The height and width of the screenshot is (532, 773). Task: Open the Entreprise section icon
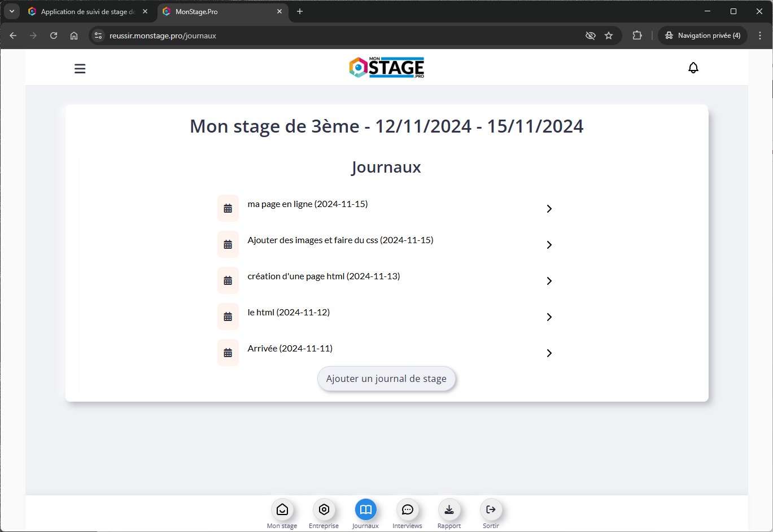coord(324,510)
